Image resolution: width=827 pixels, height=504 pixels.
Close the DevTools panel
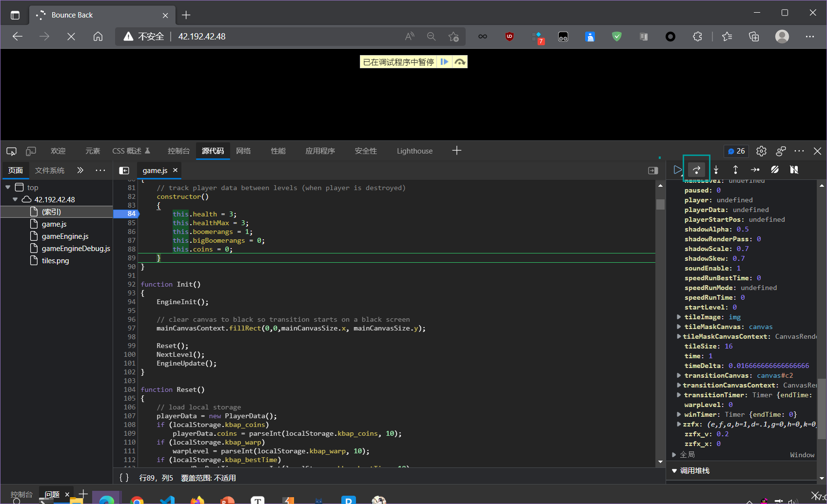818,151
